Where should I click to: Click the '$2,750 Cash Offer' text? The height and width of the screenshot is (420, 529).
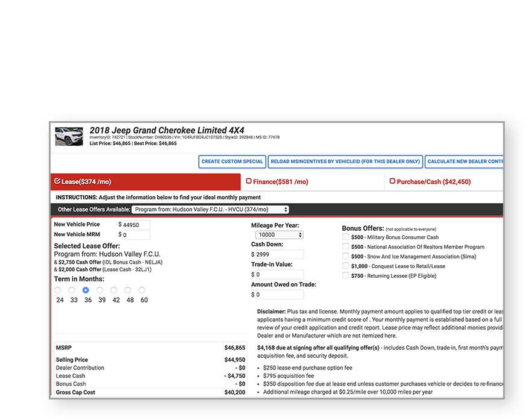point(80,262)
